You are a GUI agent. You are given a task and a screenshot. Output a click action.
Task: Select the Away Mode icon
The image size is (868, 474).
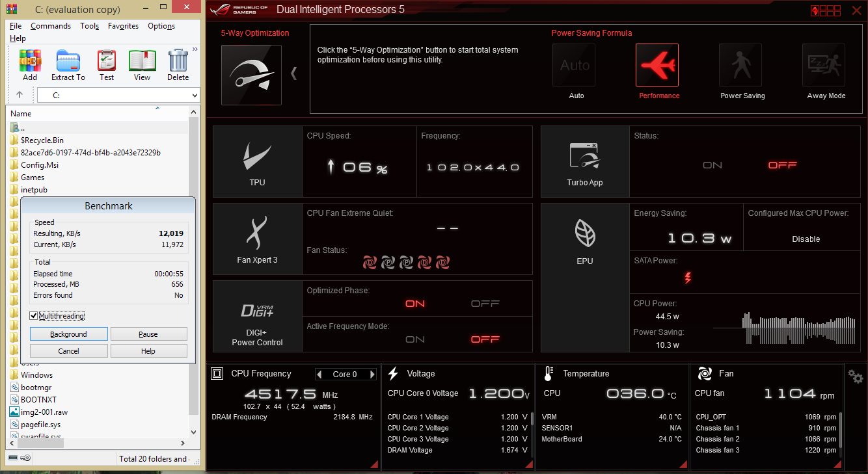pyautogui.click(x=823, y=66)
